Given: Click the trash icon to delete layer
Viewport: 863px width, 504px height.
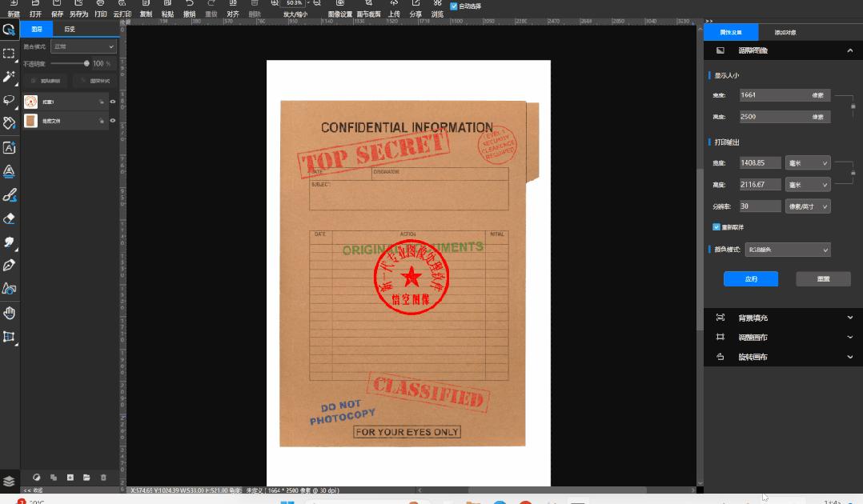Looking at the screenshot, I should (103, 478).
